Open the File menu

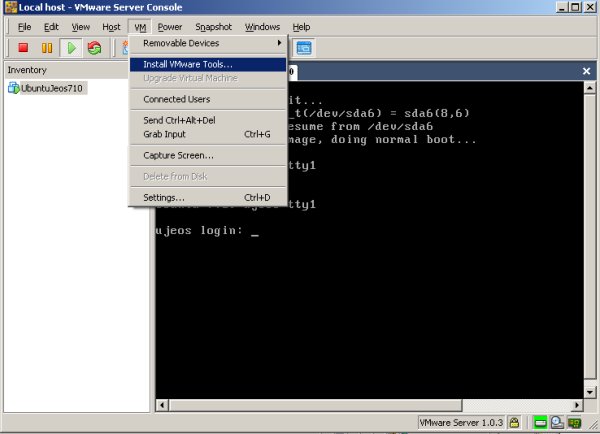pos(24,27)
